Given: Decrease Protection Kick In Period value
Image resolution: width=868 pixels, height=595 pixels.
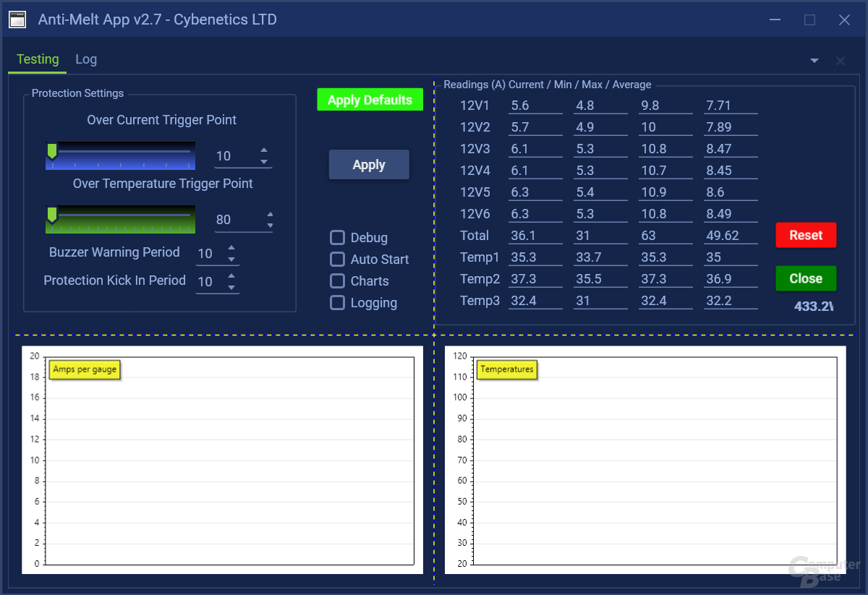Looking at the screenshot, I should (x=231, y=287).
